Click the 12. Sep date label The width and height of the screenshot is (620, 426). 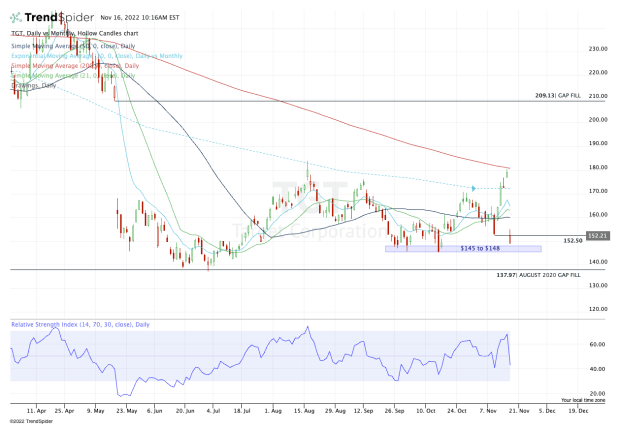click(363, 411)
